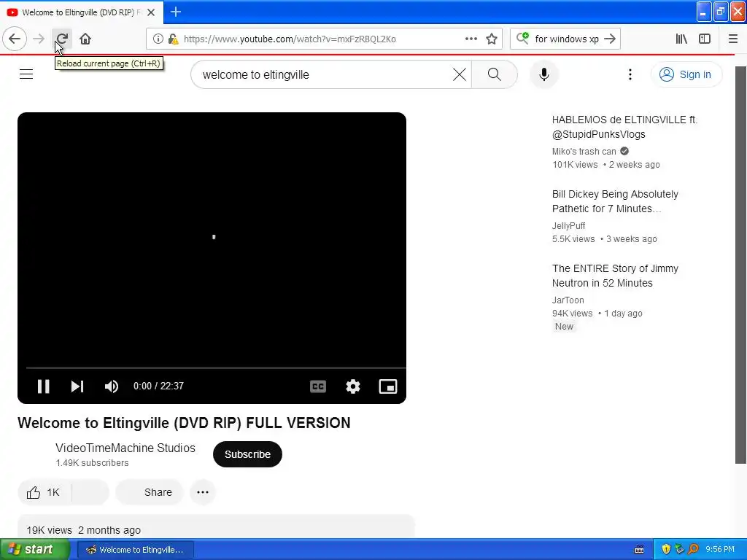
Task: Click the tray icon next to the security shield
Action: pyautogui.click(x=679, y=550)
